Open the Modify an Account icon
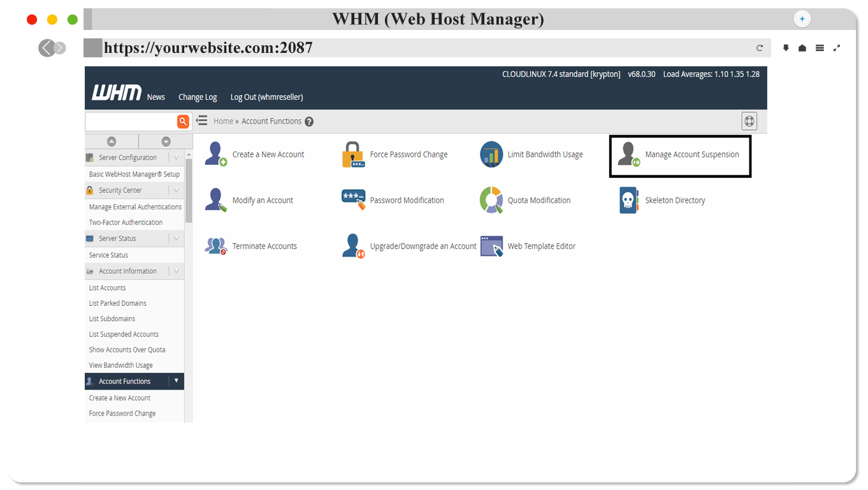This screenshot has width=868, height=490. point(215,200)
